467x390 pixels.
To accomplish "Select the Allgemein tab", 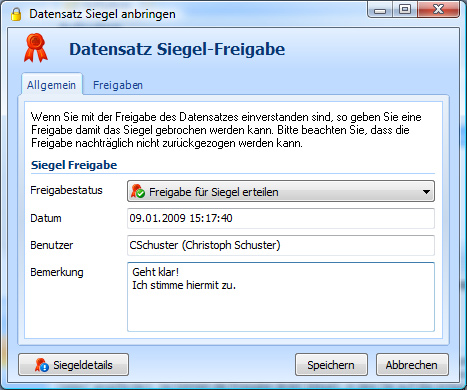I will (x=51, y=85).
